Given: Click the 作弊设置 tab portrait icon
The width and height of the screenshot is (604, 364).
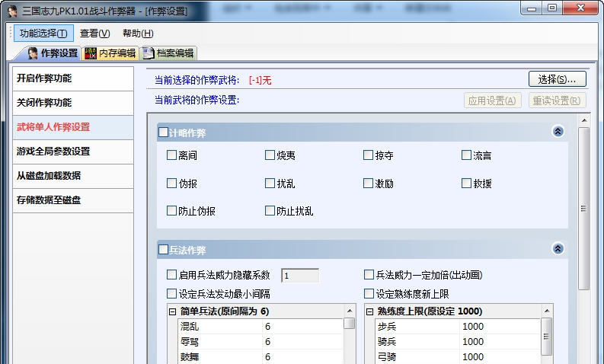Looking at the screenshot, I should pyautogui.click(x=33, y=53).
